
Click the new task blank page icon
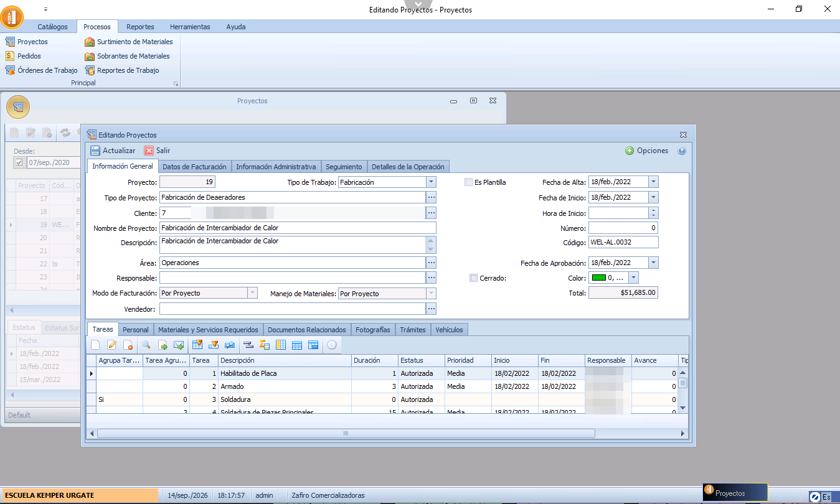coord(95,345)
